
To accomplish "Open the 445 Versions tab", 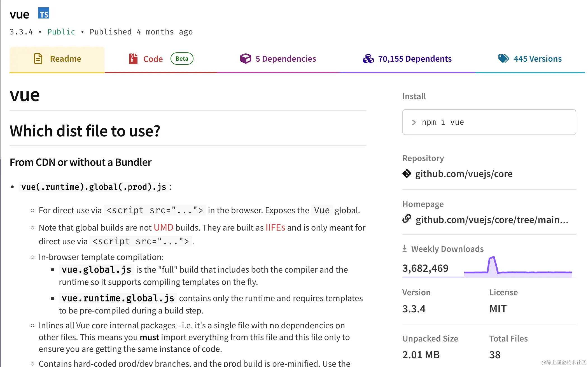I will point(537,59).
